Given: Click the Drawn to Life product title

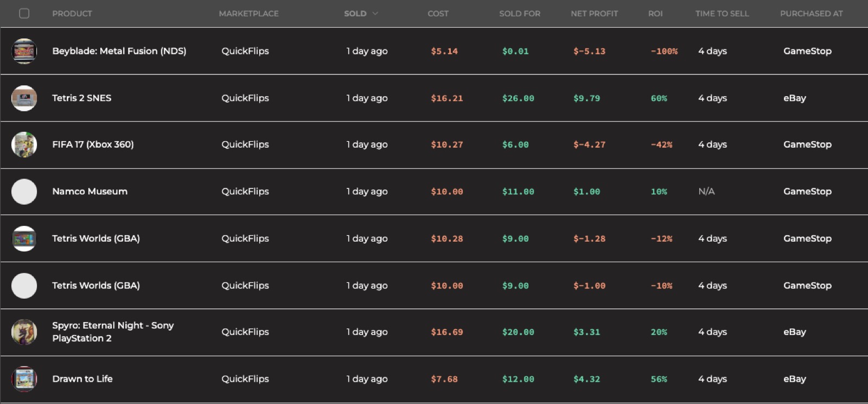Looking at the screenshot, I should click(82, 379).
